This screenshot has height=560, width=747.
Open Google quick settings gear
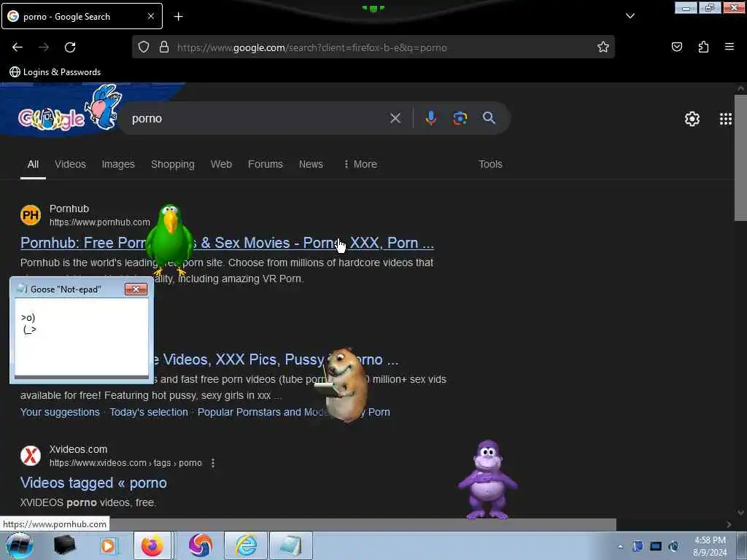pos(692,119)
